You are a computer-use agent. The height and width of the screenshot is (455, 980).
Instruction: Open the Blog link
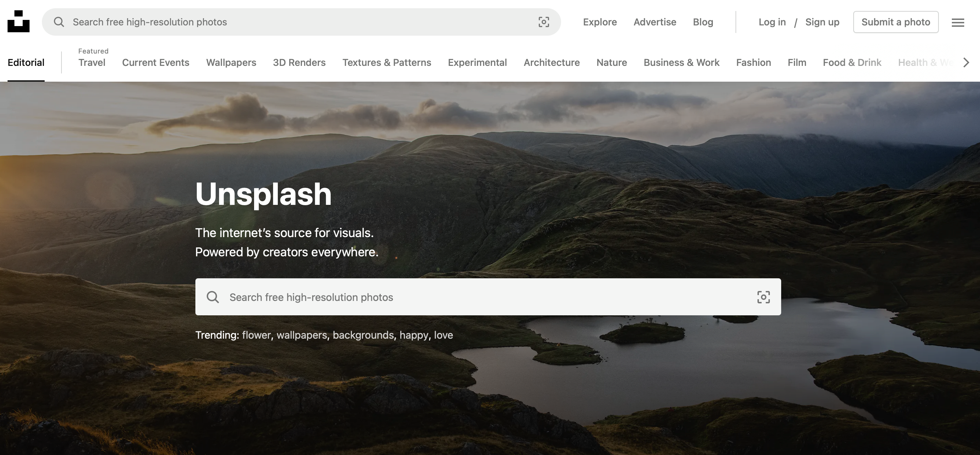[x=703, y=22]
